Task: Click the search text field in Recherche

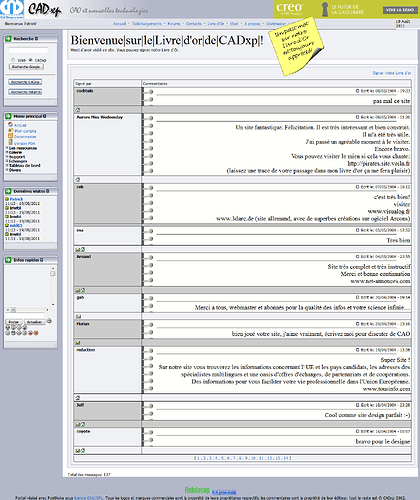Action: (28, 50)
